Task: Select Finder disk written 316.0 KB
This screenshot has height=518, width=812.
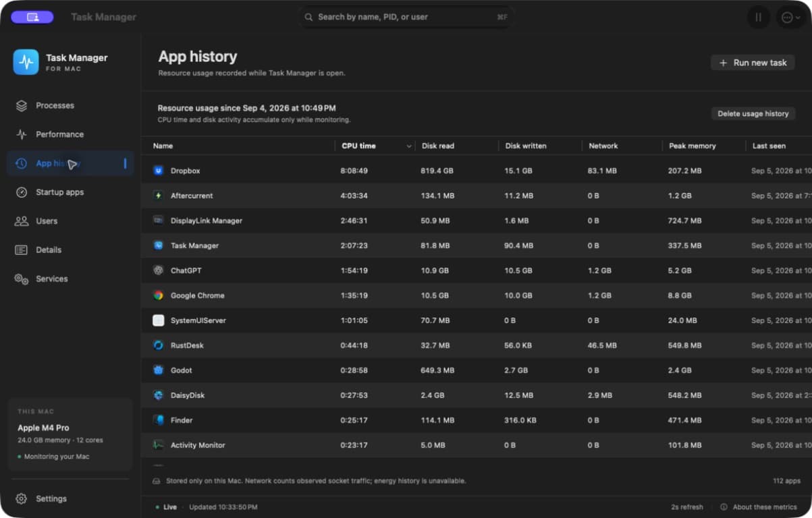Action: (x=520, y=421)
